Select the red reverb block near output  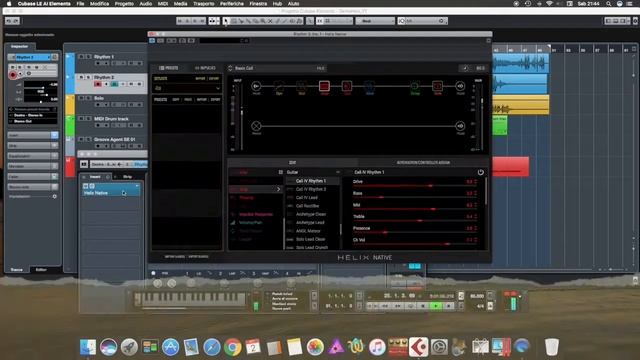437,86
